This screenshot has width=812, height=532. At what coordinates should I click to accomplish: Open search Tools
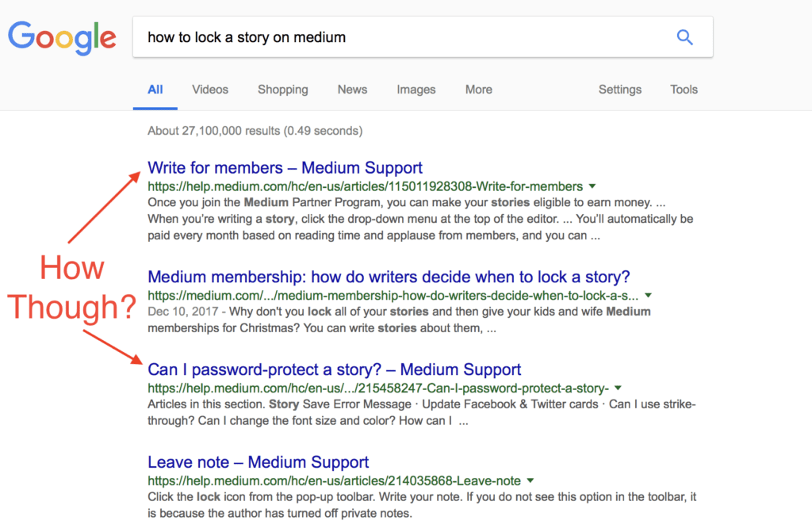684,90
